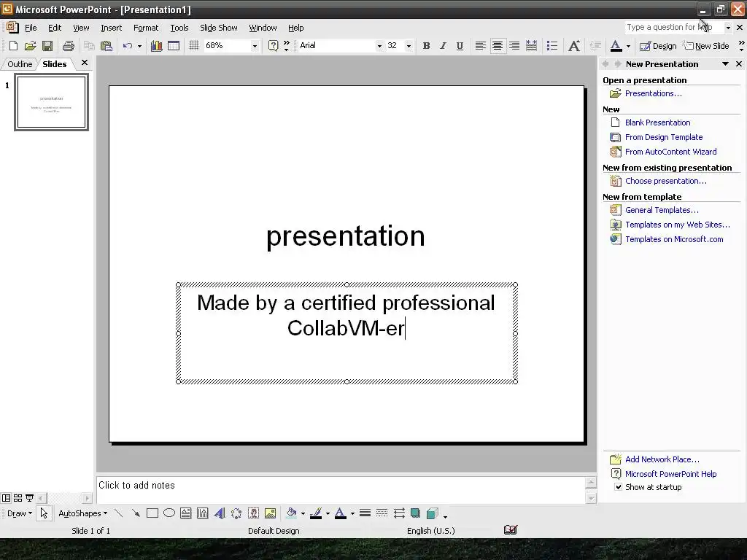Open General Templates link
Viewport: 747px width, 560px height.
pos(662,210)
